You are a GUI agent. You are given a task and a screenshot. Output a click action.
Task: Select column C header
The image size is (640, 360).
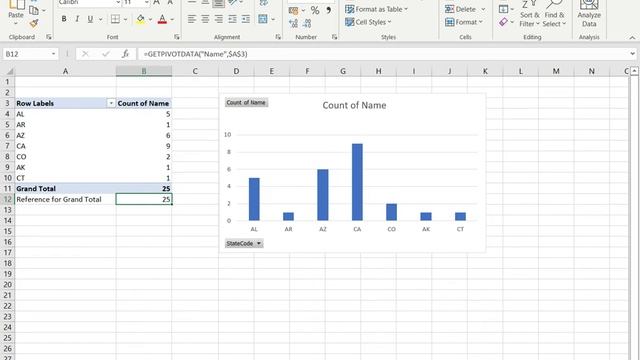195,71
